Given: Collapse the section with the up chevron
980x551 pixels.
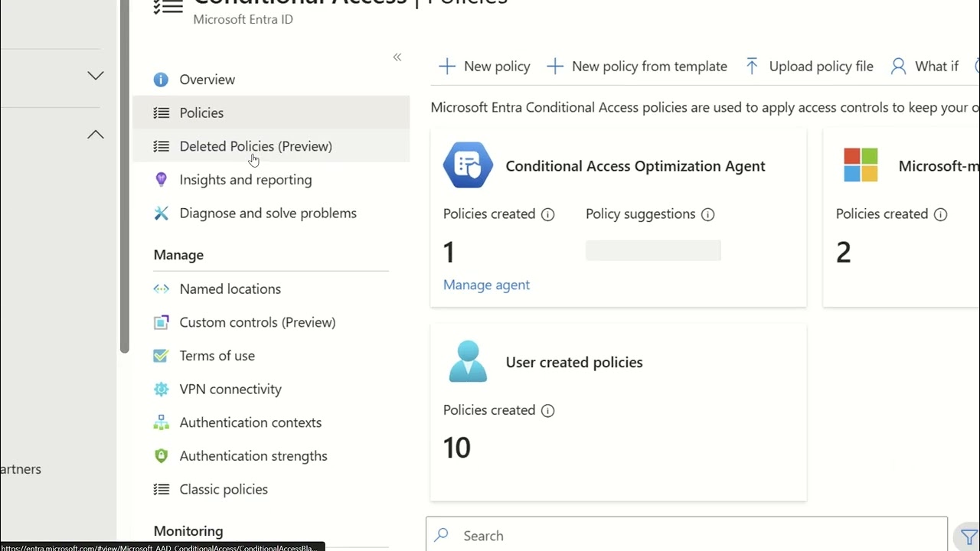Looking at the screenshot, I should (x=96, y=135).
